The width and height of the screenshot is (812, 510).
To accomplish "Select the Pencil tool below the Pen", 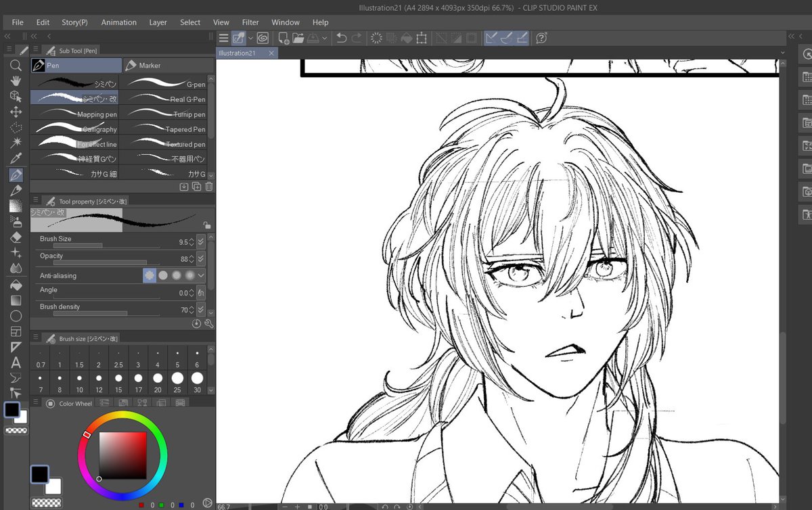I will 16,191.
